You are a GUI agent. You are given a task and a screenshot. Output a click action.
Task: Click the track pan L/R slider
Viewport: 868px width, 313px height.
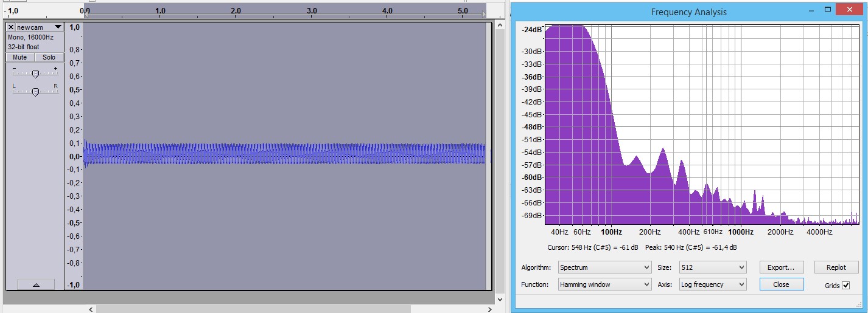click(x=35, y=92)
